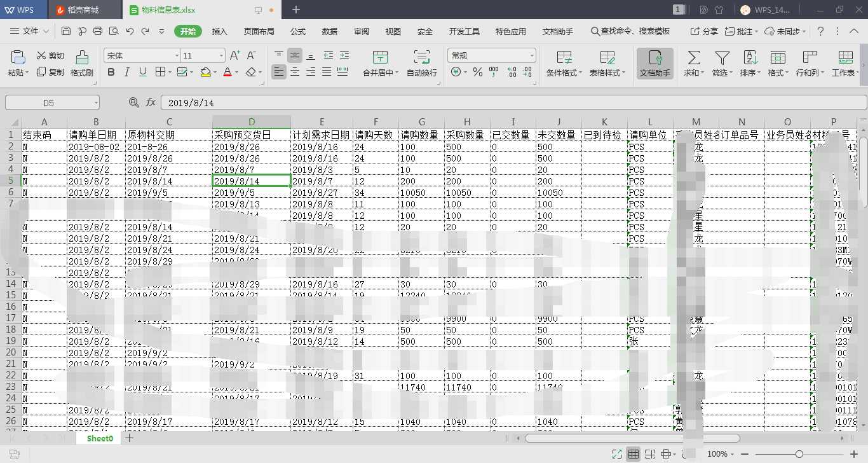This screenshot has height=463, width=868.
Task: Click the zoom magnifier beside formula bar
Action: pos(133,102)
